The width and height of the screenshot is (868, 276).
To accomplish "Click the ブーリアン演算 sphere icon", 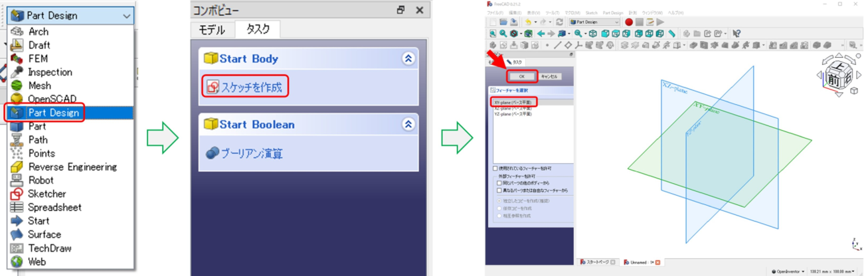I will pyautogui.click(x=213, y=153).
